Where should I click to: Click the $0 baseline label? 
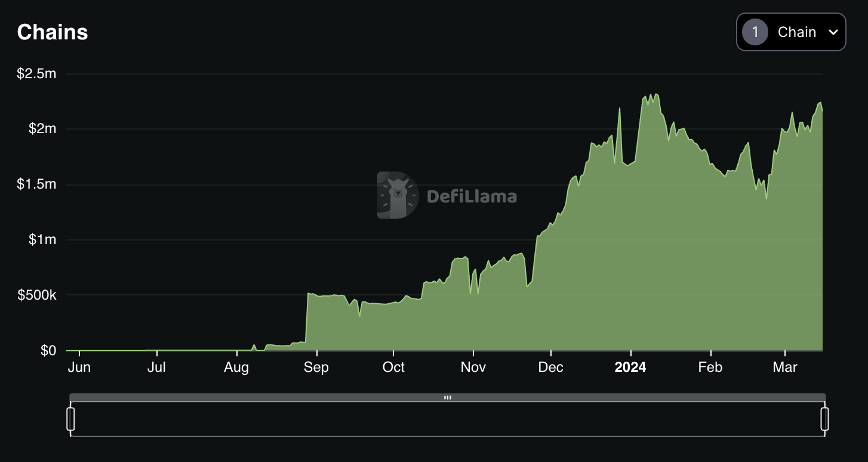tap(47, 350)
